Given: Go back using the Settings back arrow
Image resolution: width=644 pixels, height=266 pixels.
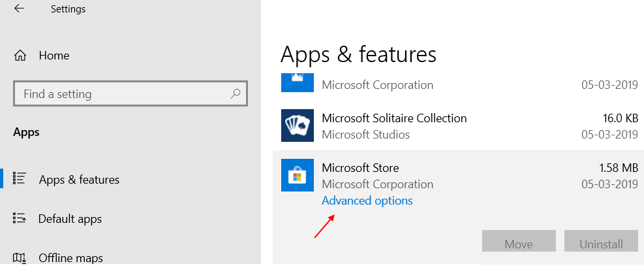Looking at the screenshot, I should tap(19, 8).
